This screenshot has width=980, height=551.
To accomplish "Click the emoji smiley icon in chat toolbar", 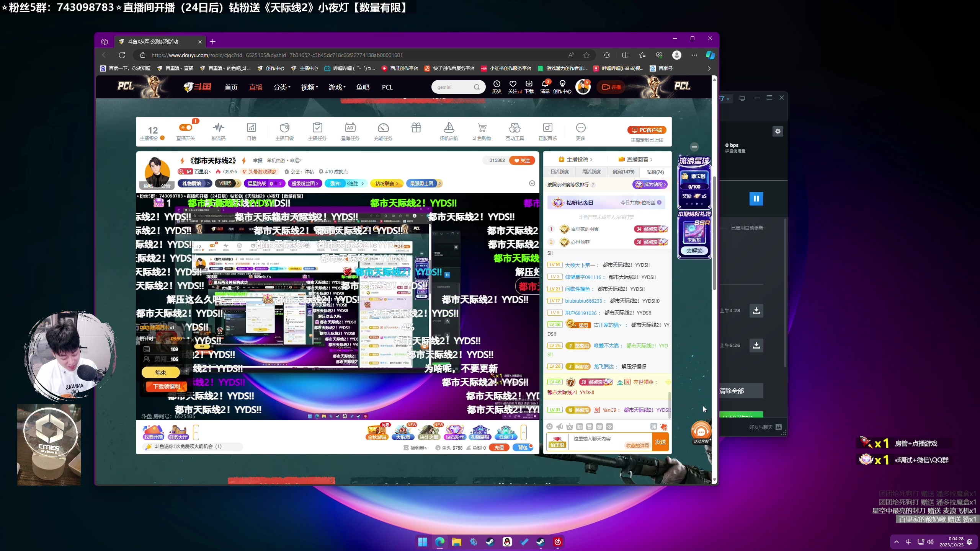I will tap(550, 426).
